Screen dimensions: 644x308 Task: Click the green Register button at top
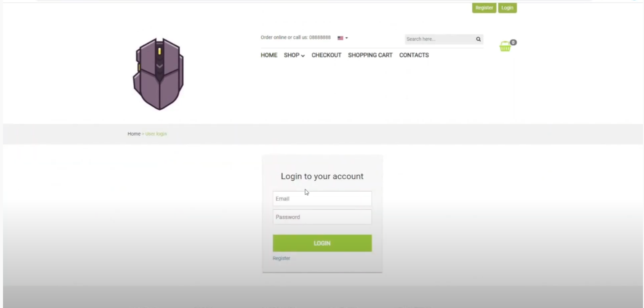(484, 8)
